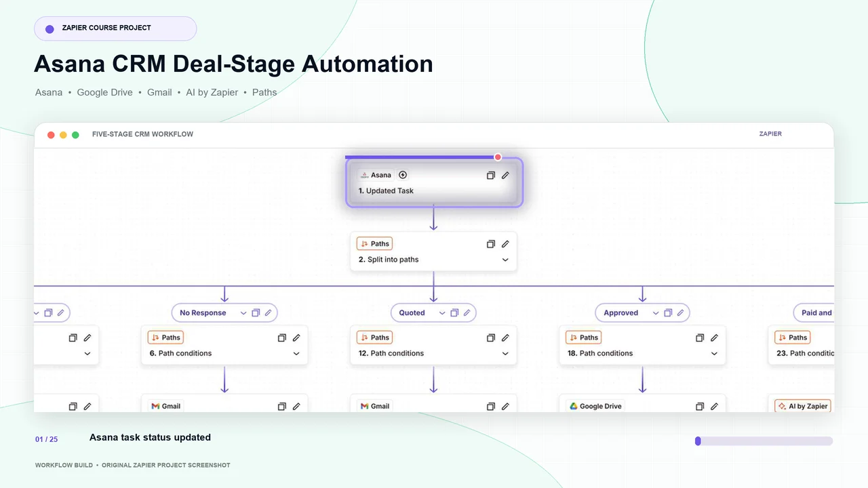Viewport: 868px width, 488px height.
Task: Edit the Updated Task step with pencil icon
Action: [505, 176]
